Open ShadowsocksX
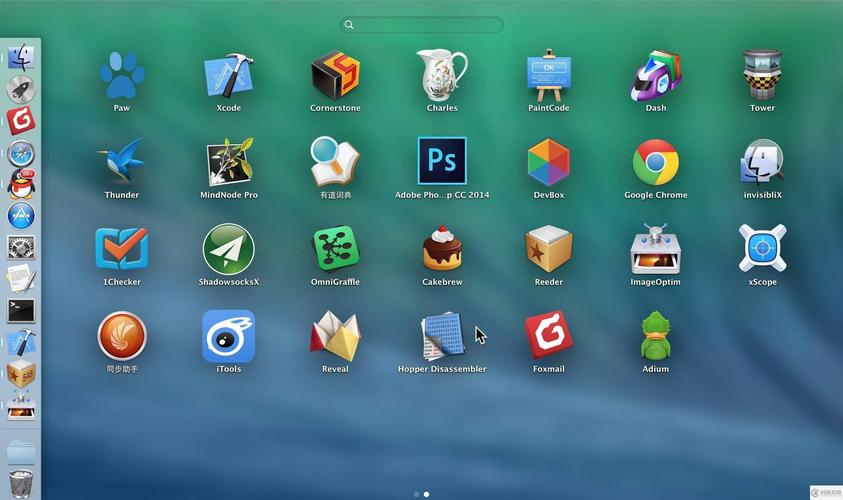This screenshot has height=500, width=843. [228, 249]
